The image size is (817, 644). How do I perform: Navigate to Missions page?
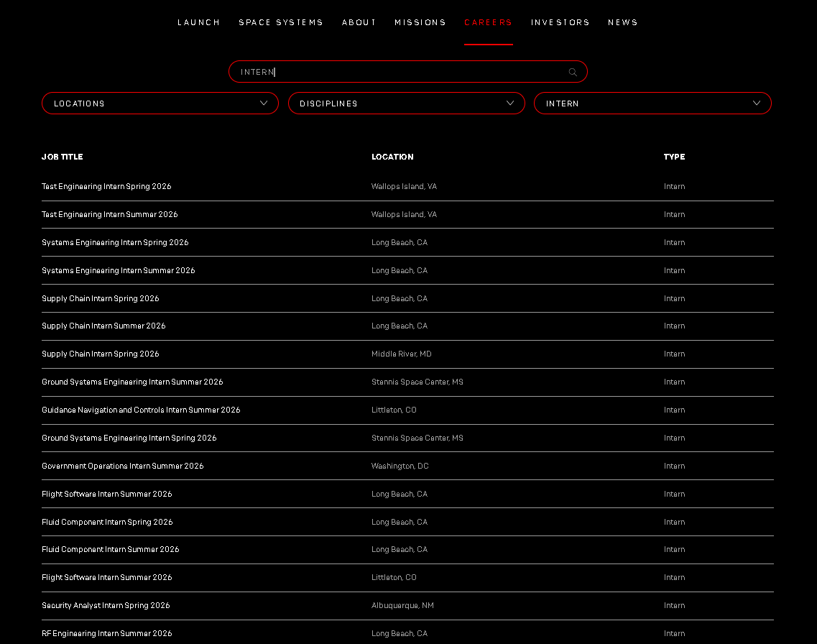coord(420,22)
